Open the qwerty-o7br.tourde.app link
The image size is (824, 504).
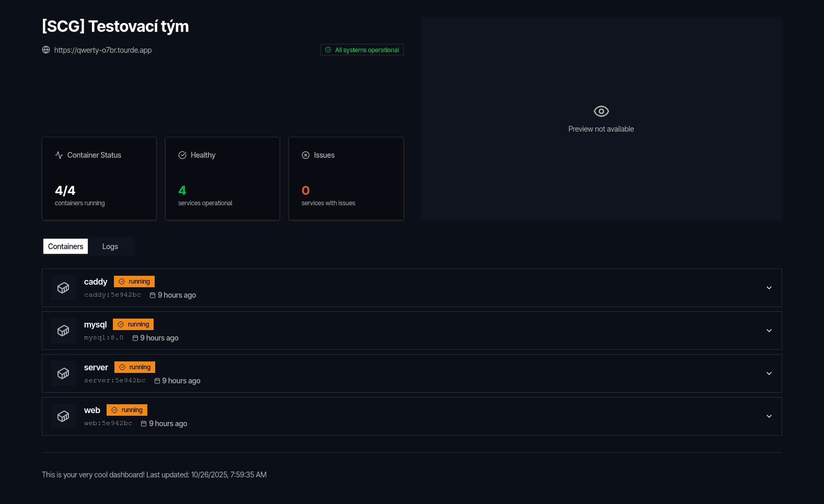[x=102, y=50]
